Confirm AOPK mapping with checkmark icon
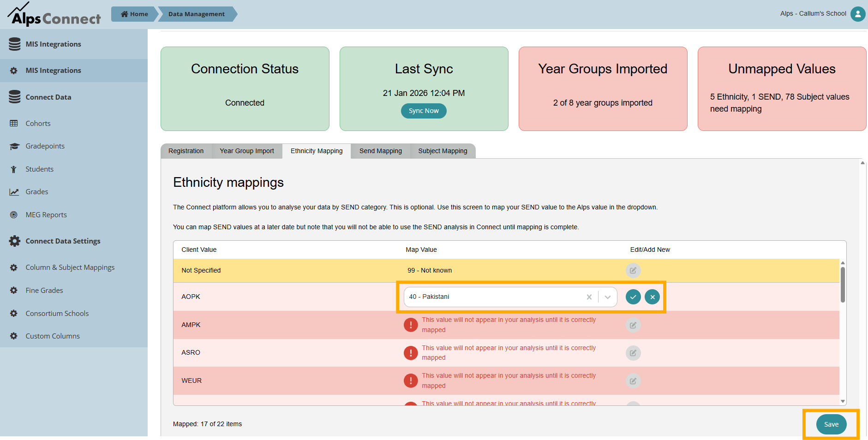868x440 pixels. click(633, 297)
